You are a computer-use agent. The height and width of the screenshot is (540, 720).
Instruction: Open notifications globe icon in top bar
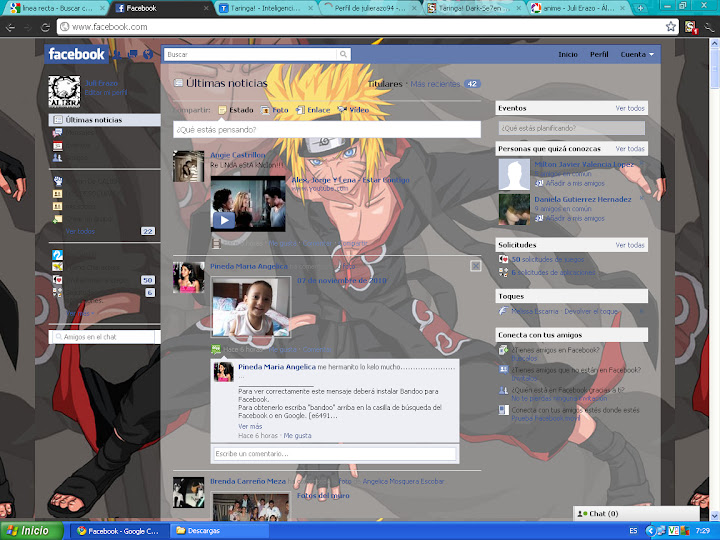[x=148, y=55]
